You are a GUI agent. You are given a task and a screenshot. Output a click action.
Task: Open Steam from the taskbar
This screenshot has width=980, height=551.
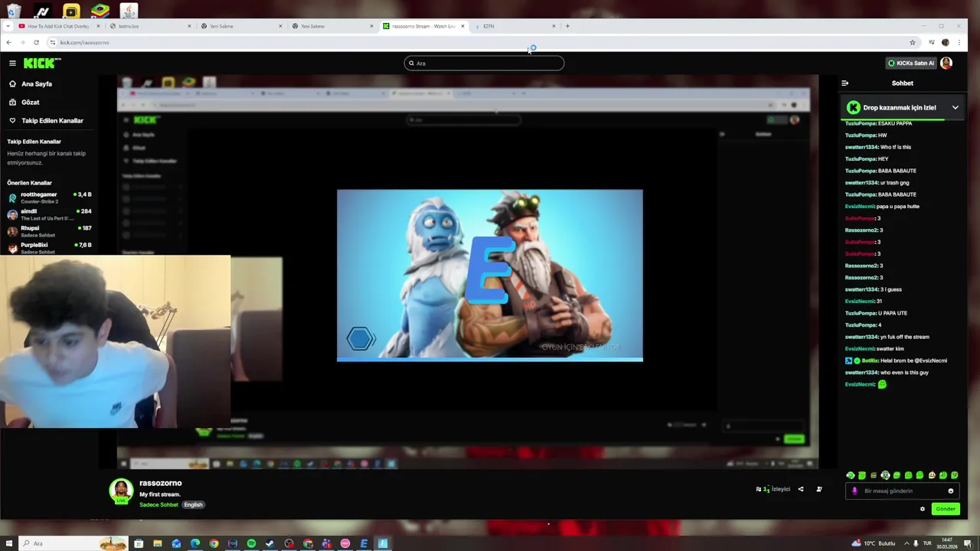(269, 543)
